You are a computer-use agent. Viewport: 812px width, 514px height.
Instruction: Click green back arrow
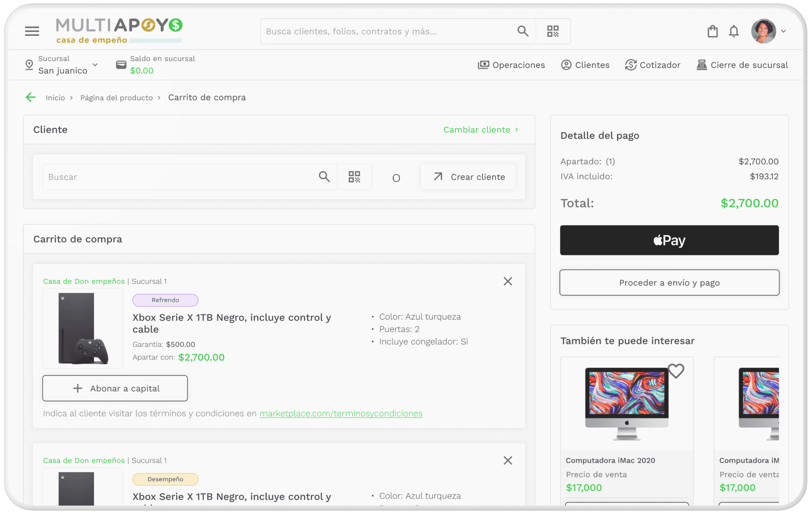click(30, 98)
